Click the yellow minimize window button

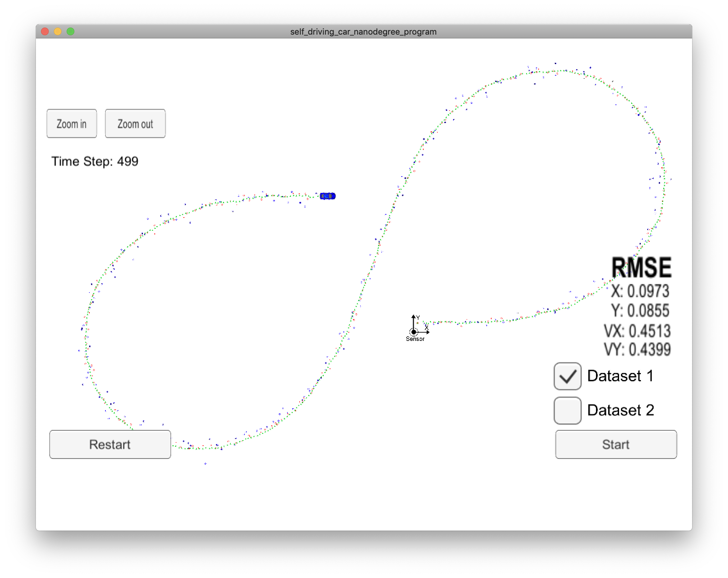click(x=58, y=31)
